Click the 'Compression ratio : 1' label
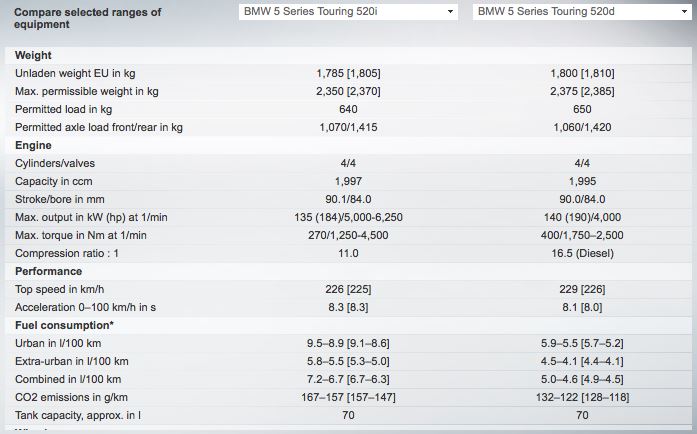Image resolution: width=697 pixels, height=434 pixels. pyautogui.click(x=67, y=253)
